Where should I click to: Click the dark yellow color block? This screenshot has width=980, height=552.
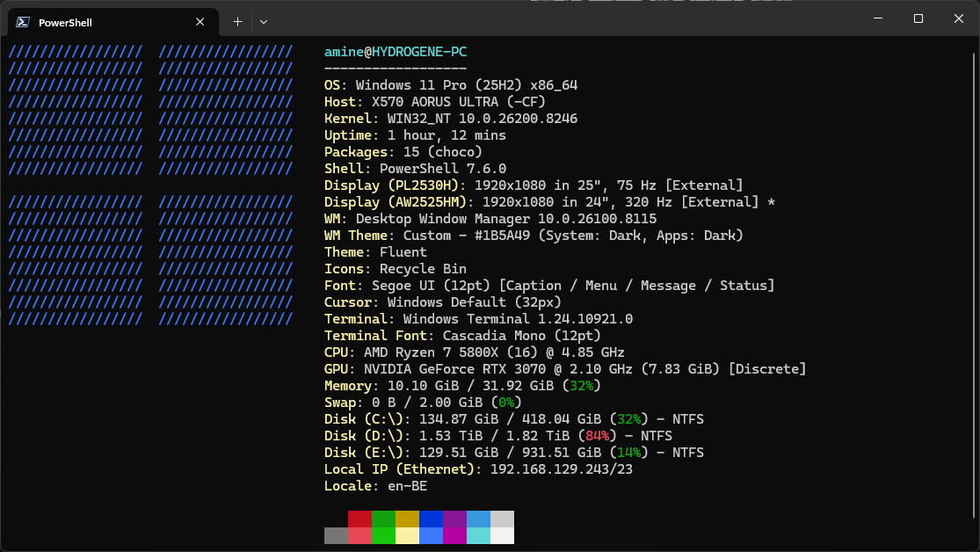408,519
